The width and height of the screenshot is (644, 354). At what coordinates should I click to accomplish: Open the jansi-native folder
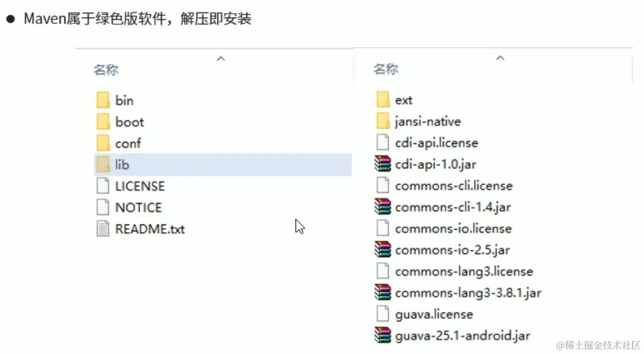418,122
